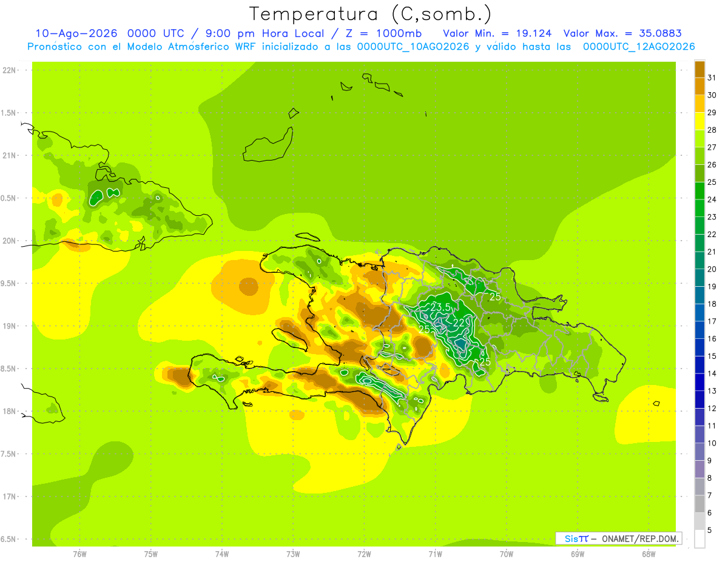Click color scale label 13
Viewport: 728px width, 562px height.
click(712, 391)
